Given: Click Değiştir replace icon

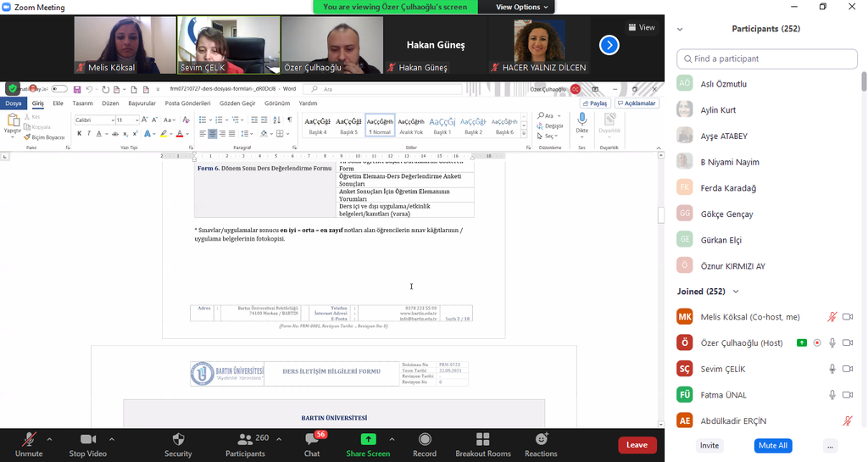Looking at the screenshot, I should click(549, 125).
